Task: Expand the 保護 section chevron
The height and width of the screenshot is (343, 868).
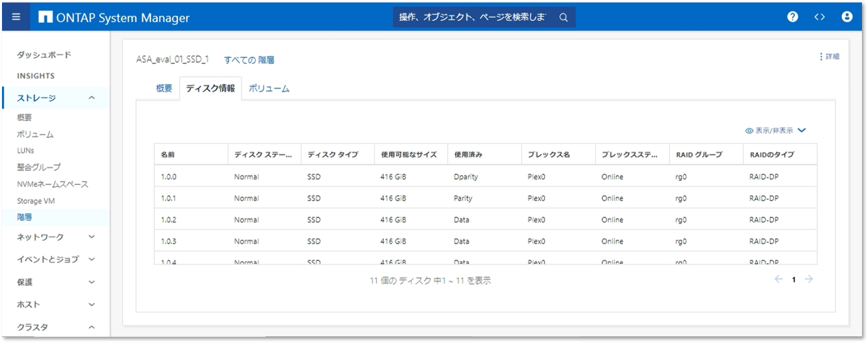Action: coord(92,282)
